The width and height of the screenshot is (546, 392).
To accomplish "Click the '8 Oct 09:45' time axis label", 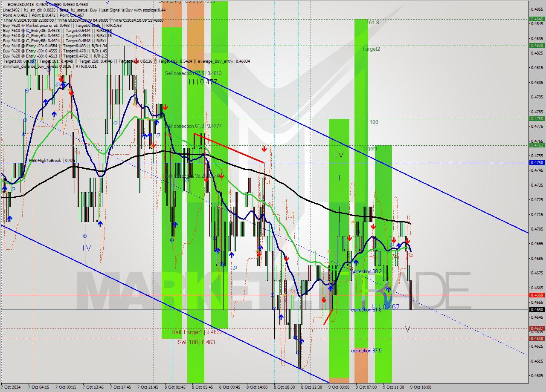I will (229, 387).
